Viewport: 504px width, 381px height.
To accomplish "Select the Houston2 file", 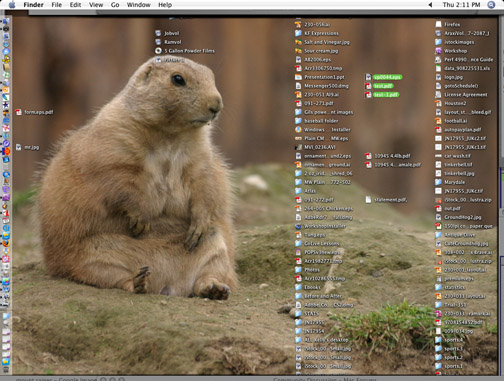I will tap(438, 103).
